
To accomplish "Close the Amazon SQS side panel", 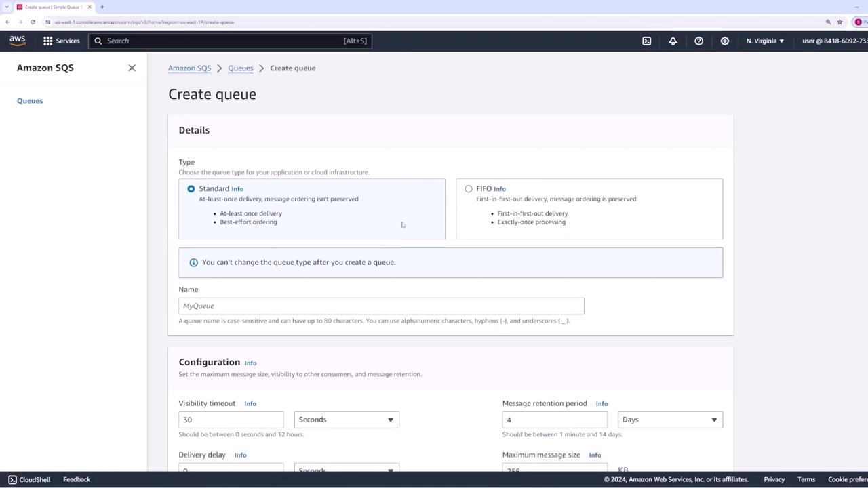I will coord(132,68).
